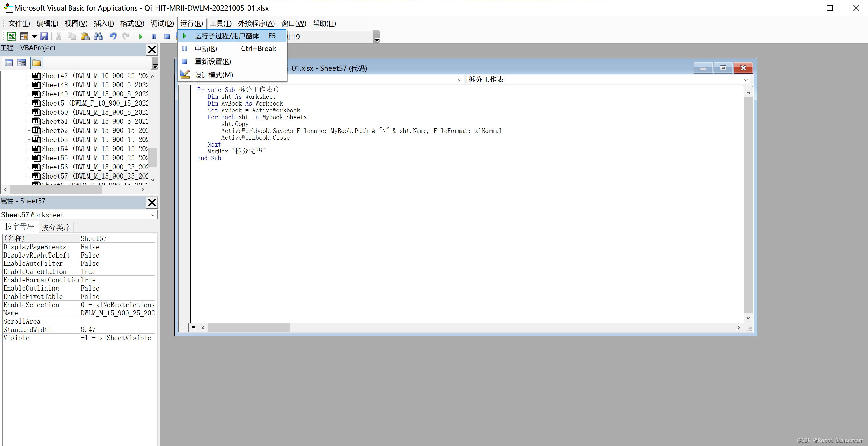Viewport: 868px width, 446px height.
Task: Select 重新设置 in the Run menu
Action: click(x=213, y=62)
